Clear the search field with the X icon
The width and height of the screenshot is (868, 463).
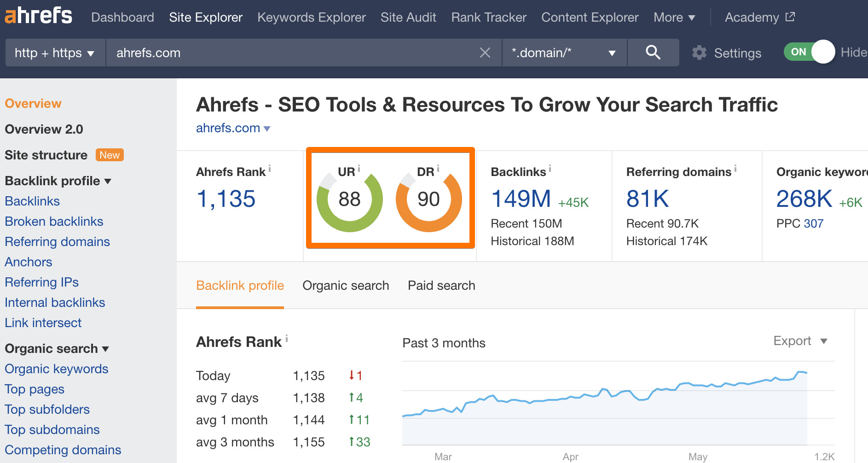point(485,53)
